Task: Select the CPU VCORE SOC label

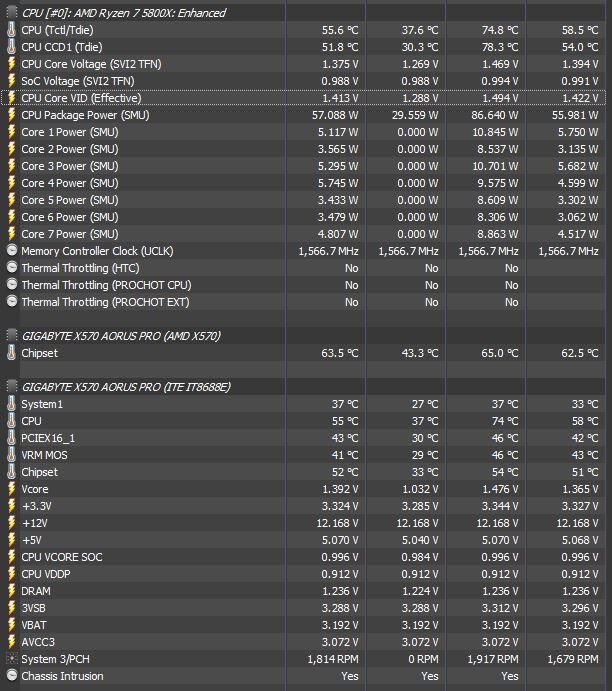Action: [x=62, y=557]
